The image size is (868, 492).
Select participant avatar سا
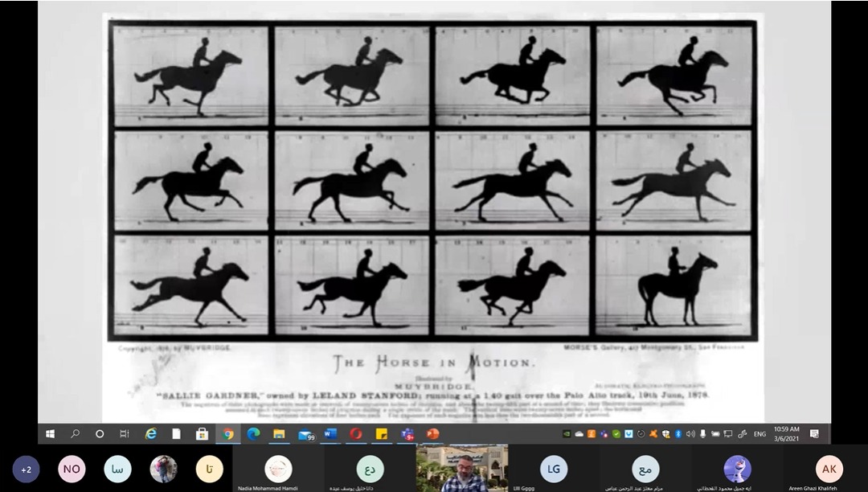(117, 469)
